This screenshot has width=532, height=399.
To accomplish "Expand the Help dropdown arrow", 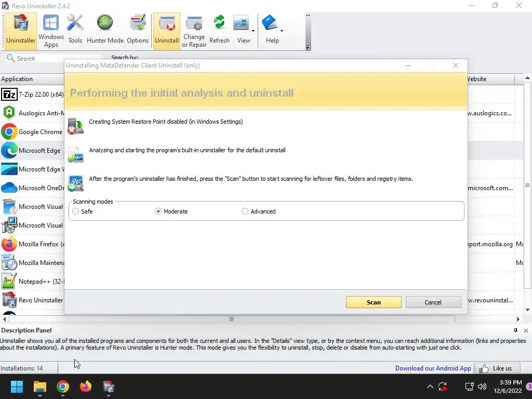I will click(x=282, y=31).
